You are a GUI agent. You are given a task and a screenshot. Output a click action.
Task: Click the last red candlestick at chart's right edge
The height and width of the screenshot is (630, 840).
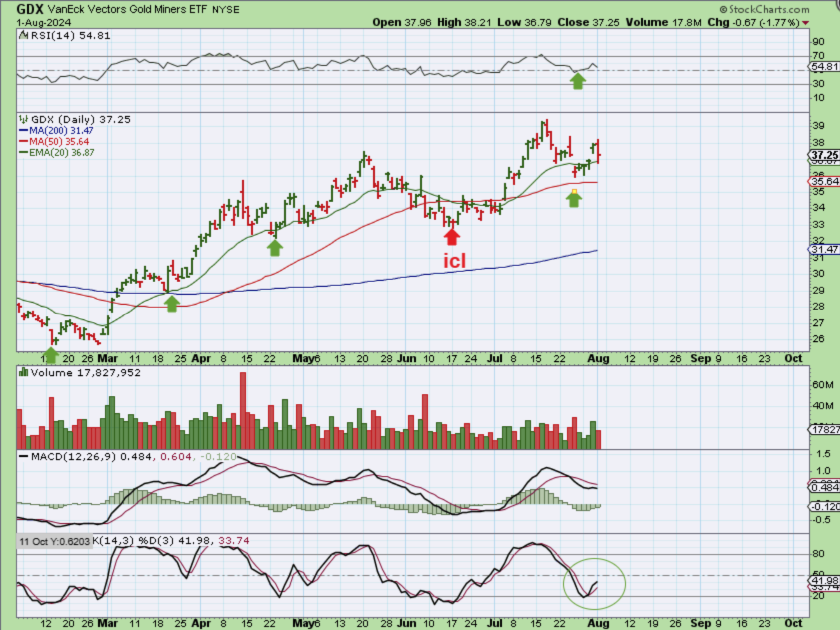(599, 151)
